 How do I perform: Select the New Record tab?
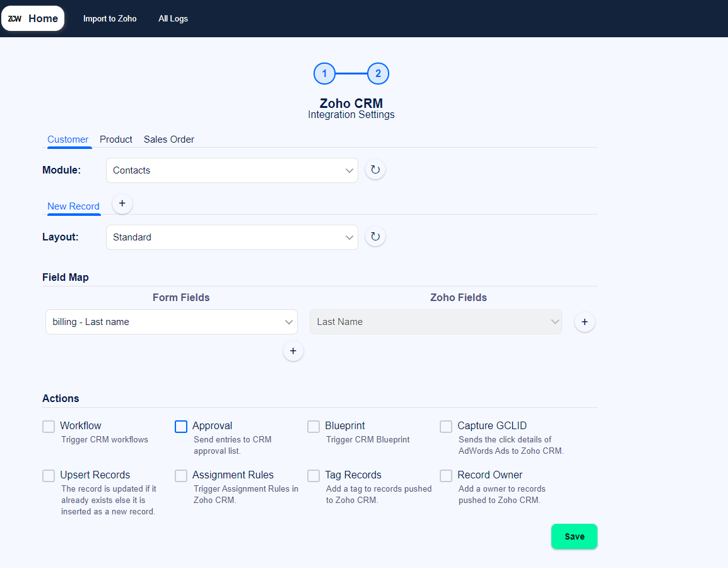(x=73, y=206)
